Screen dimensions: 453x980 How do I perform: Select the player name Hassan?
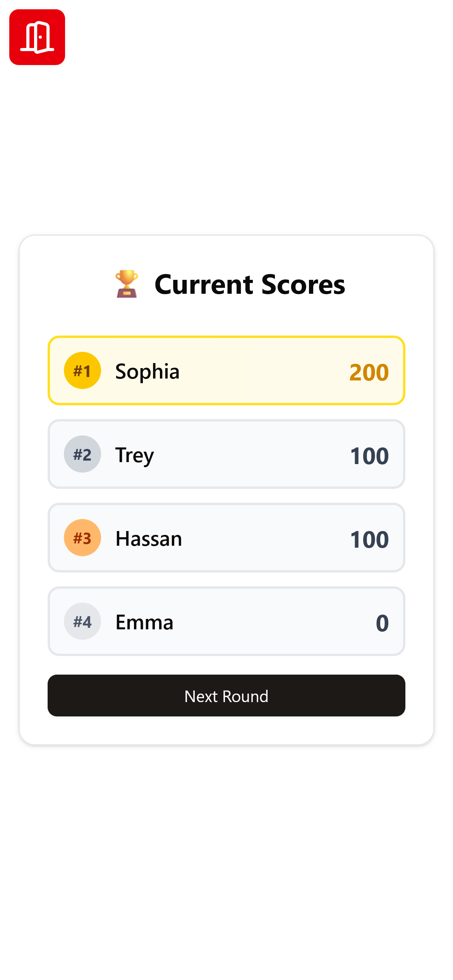coord(149,539)
